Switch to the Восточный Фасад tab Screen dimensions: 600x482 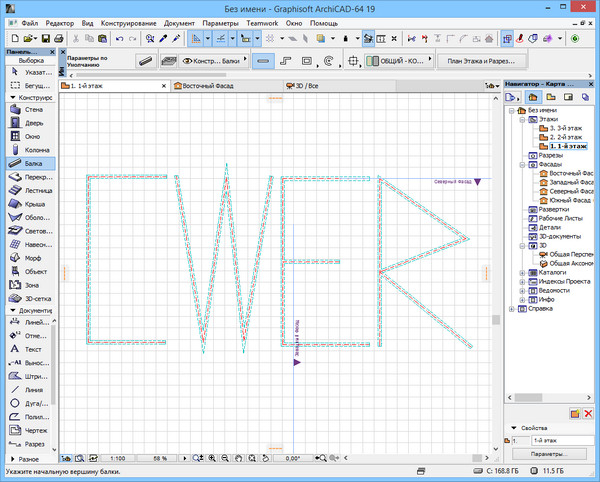tap(208, 86)
